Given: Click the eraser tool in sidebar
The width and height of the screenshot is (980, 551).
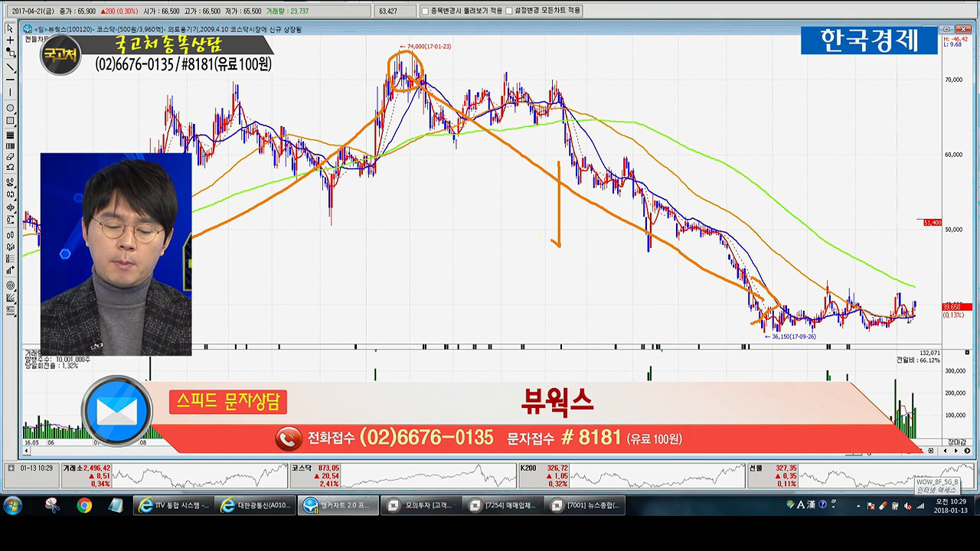Looking at the screenshot, I should tap(10, 157).
